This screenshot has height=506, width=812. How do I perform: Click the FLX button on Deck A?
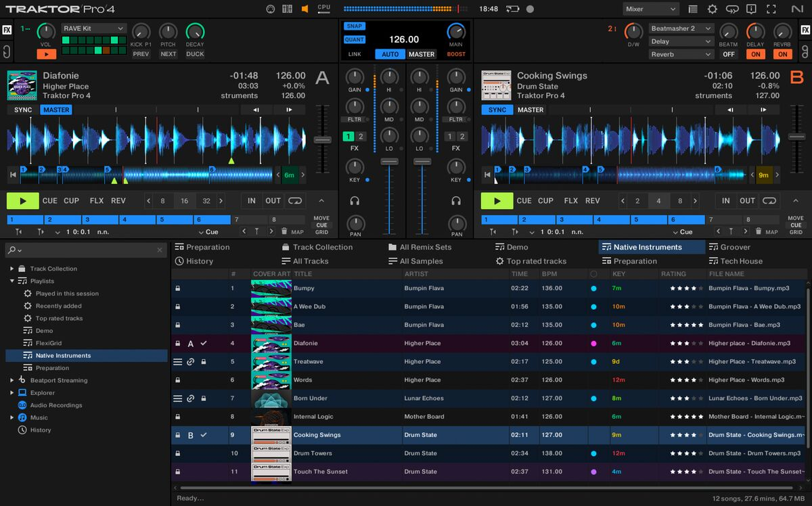pyautogui.click(x=97, y=201)
